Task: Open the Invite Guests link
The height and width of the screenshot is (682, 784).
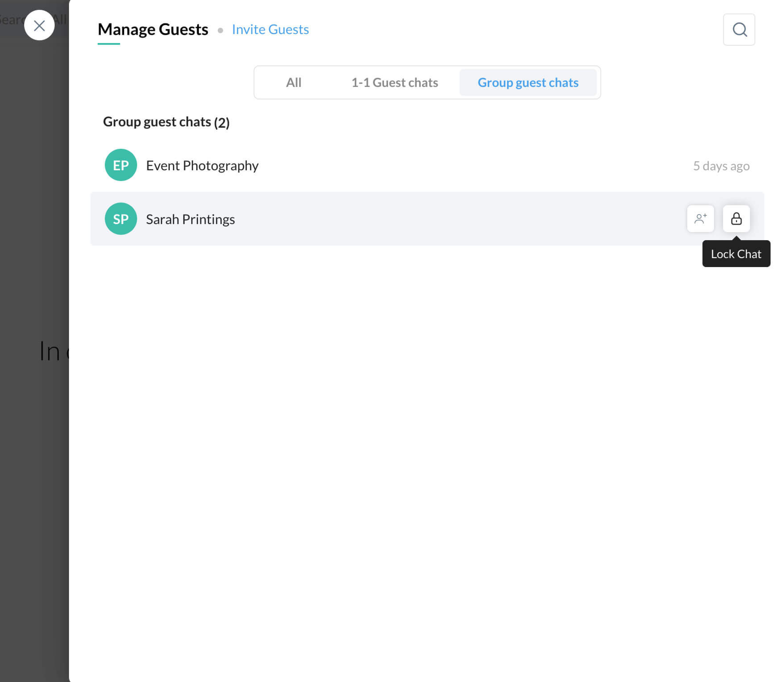Action: [x=270, y=30]
